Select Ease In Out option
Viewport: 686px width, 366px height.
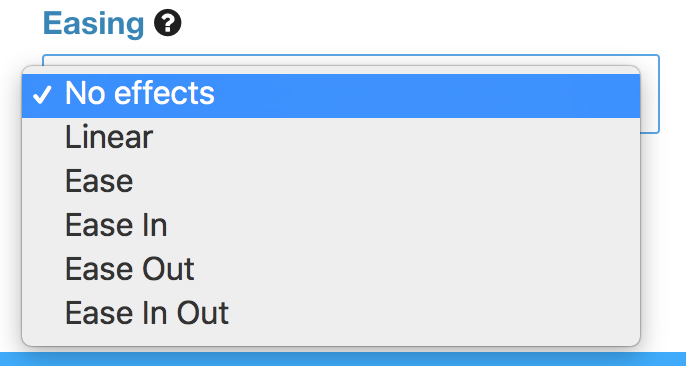(331, 313)
